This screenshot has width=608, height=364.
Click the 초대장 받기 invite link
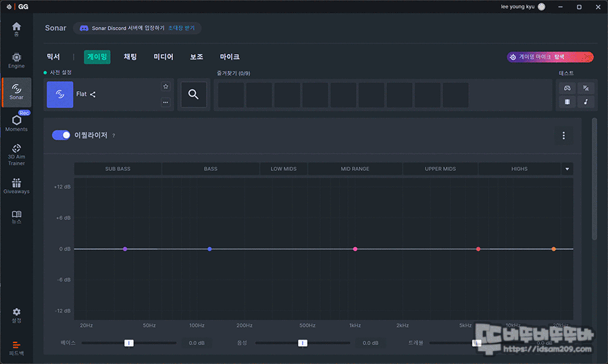pos(181,28)
